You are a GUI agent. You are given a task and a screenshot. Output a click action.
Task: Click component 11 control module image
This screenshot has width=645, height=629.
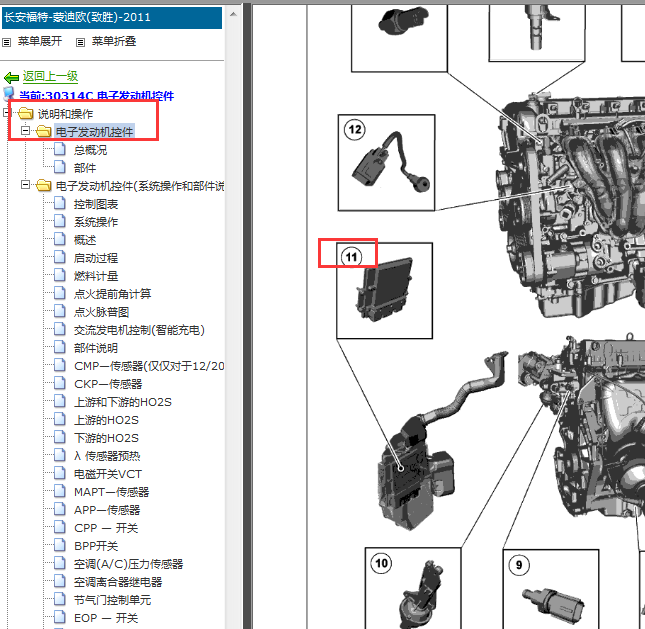click(385, 290)
